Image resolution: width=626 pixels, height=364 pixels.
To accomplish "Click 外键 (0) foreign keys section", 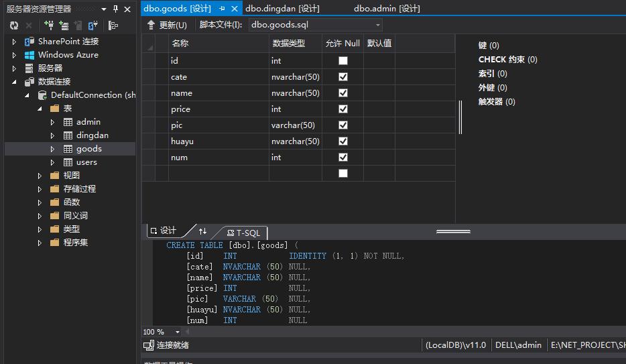I will click(x=493, y=87).
